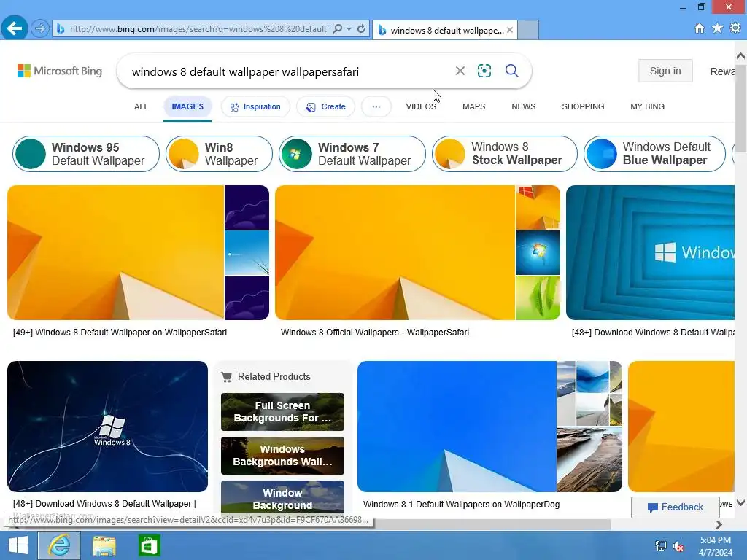The height and width of the screenshot is (560, 747).
Task: Switch to the SHOPPING tab
Action: 583,106
